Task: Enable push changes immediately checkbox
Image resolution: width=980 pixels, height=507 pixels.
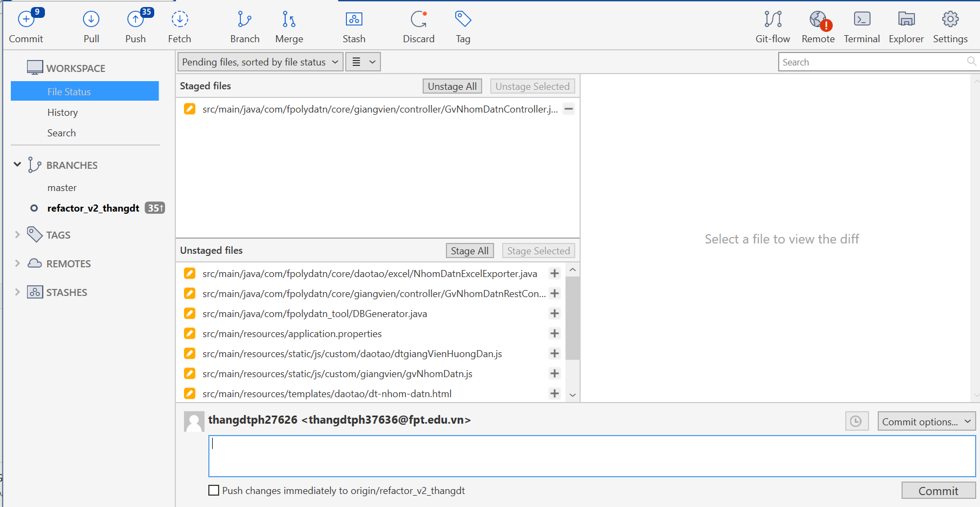Action: (214, 490)
